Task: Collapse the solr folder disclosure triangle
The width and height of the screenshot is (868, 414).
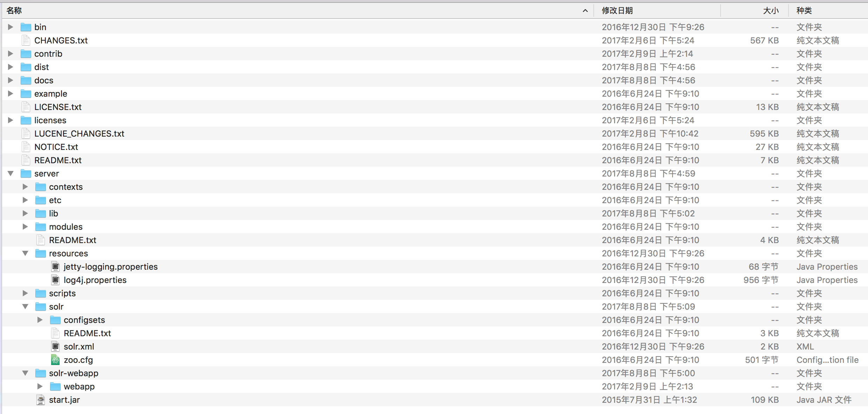Action: point(25,306)
